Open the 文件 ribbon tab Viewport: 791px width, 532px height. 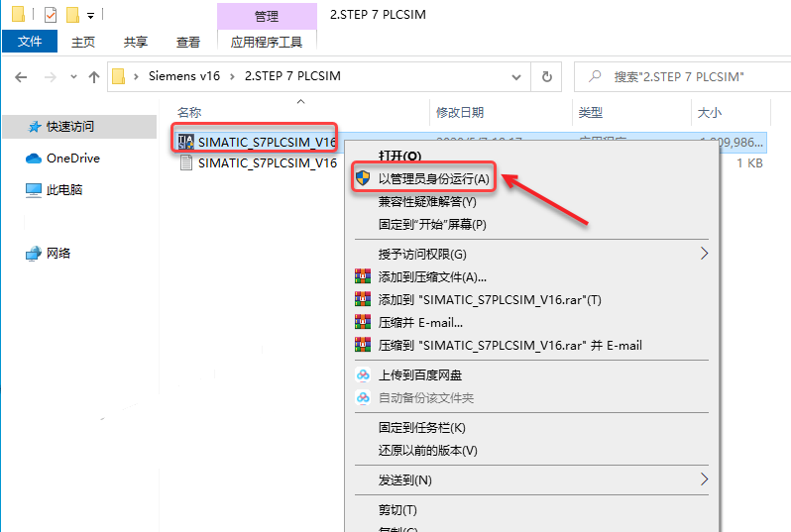[x=30, y=42]
